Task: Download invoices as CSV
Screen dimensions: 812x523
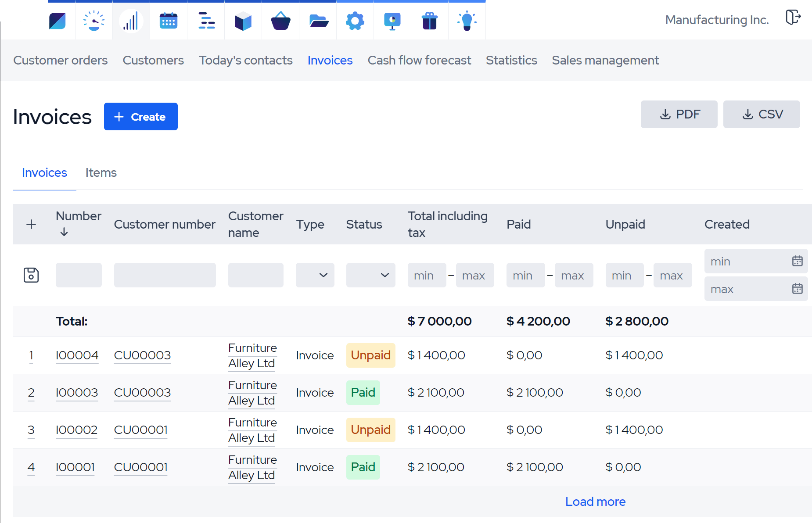Action: (x=761, y=115)
